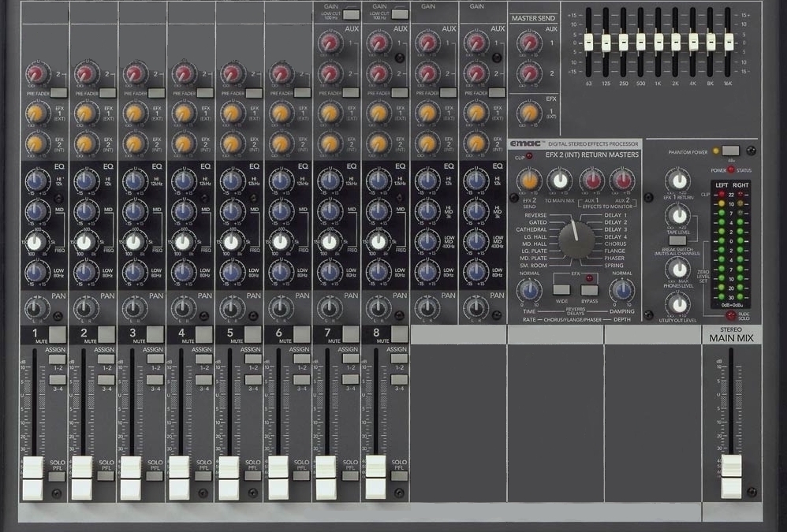787x532 pixels.
Task: Assign channel 6 to bus 1-2
Action: [x=300, y=359]
